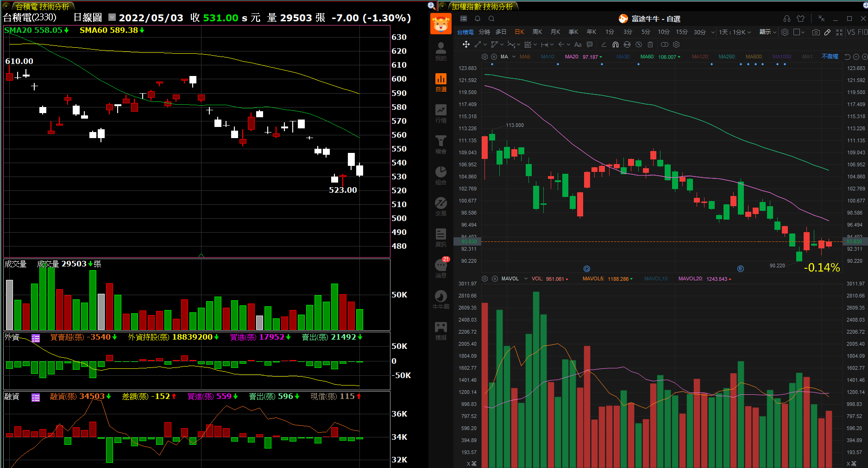Image resolution: width=868 pixels, height=468 pixels.
Task: Click the search magnifier icon
Action: [491, 19]
